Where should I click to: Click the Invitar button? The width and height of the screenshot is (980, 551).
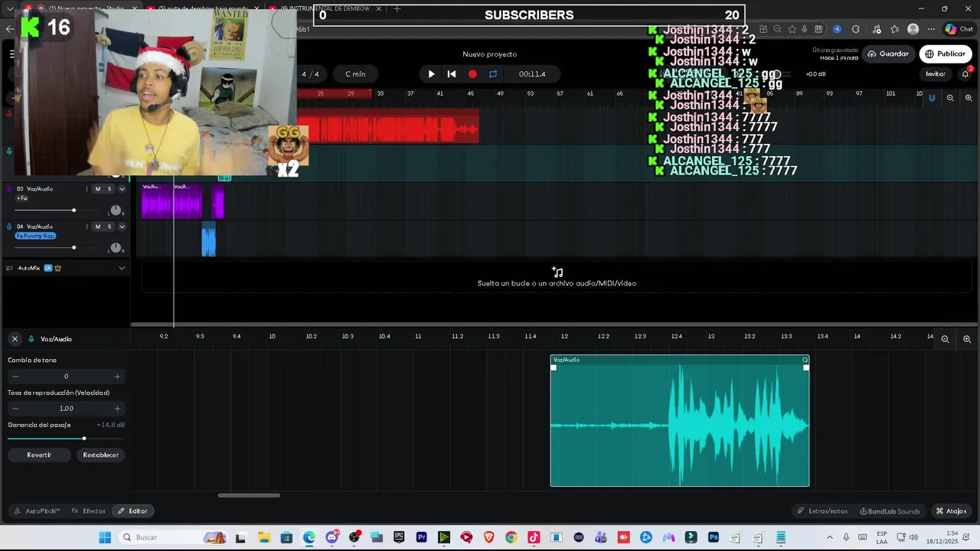click(x=936, y=74)
